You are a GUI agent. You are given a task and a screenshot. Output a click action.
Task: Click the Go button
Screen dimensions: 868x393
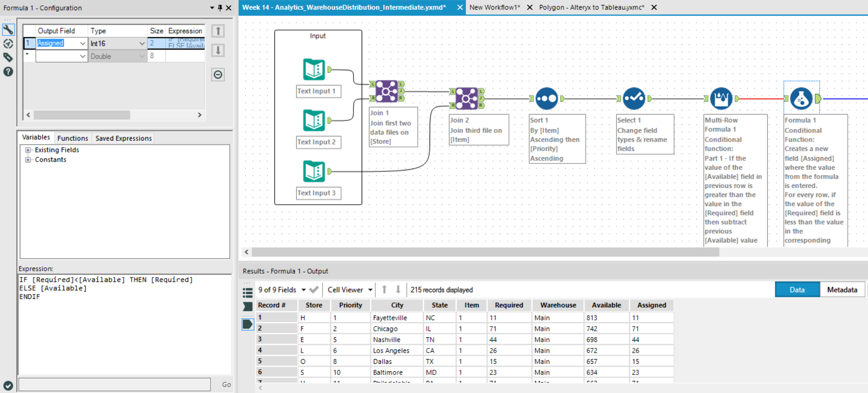coord(226,384)
